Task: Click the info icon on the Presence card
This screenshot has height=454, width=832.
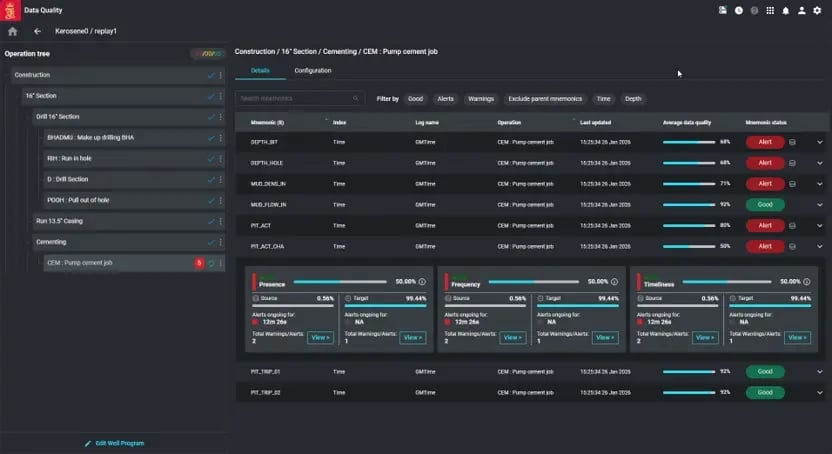Action: tap(422, 282)
